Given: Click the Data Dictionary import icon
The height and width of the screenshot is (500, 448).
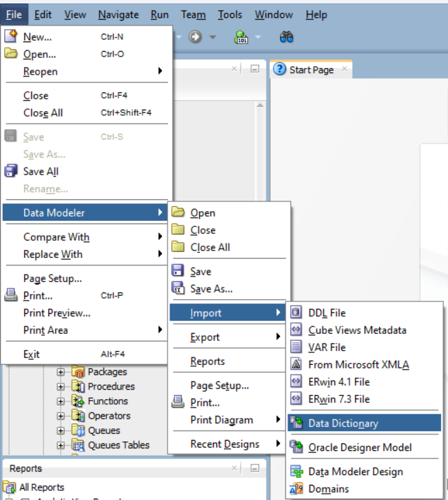Looking at the screenshot, I should (x=296, y=423).
